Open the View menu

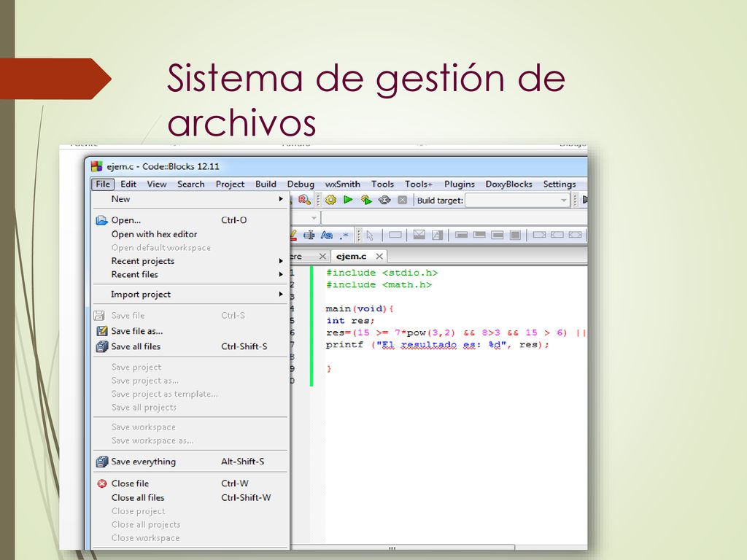(157, 184)
